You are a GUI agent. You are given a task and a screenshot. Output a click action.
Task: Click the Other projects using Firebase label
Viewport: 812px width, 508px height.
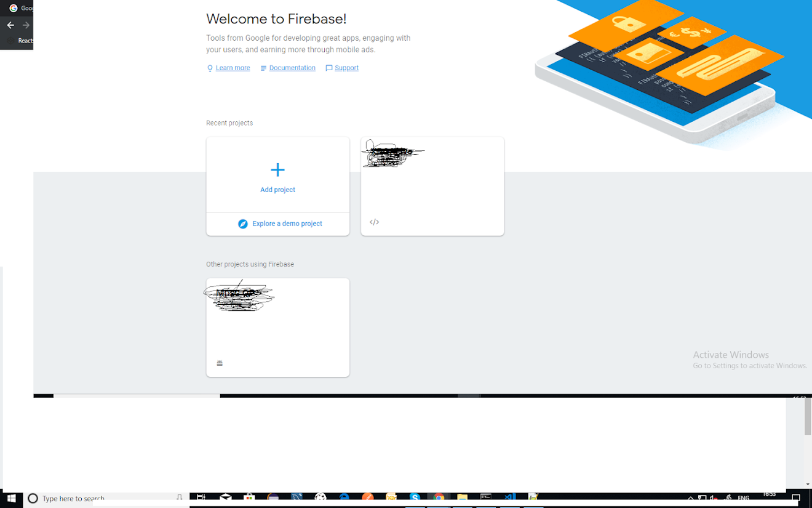(250, 264)
